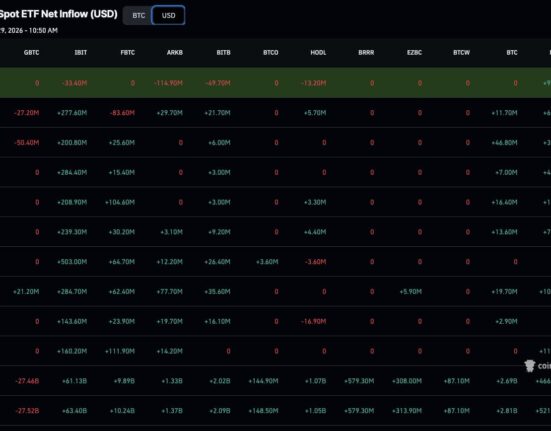Select the -33.40M cell in highlighted row
Viewport: 551px width, 431px height.
tap(74, 83)
